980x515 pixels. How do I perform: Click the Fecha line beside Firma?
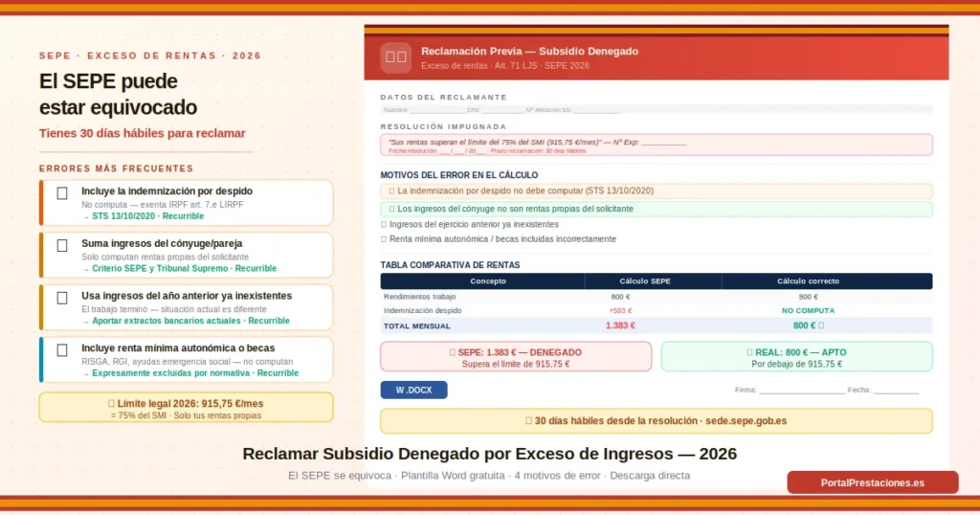tap(896, 391)
